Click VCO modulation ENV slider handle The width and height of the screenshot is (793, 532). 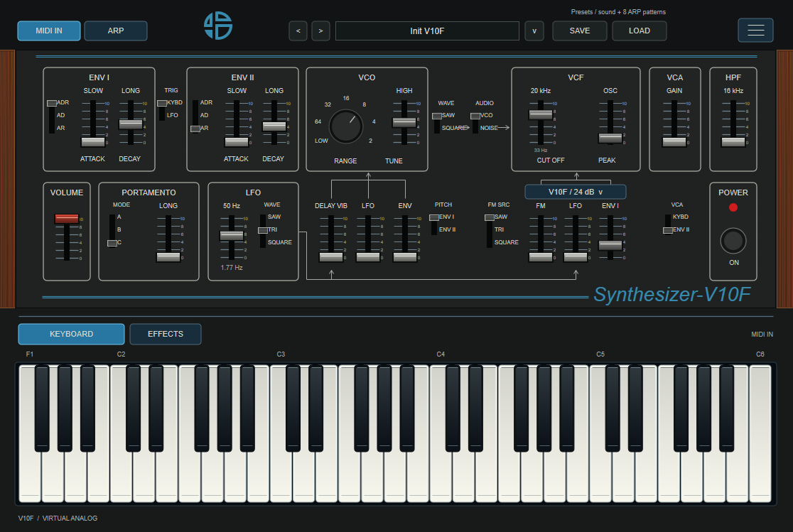[405, 257]
